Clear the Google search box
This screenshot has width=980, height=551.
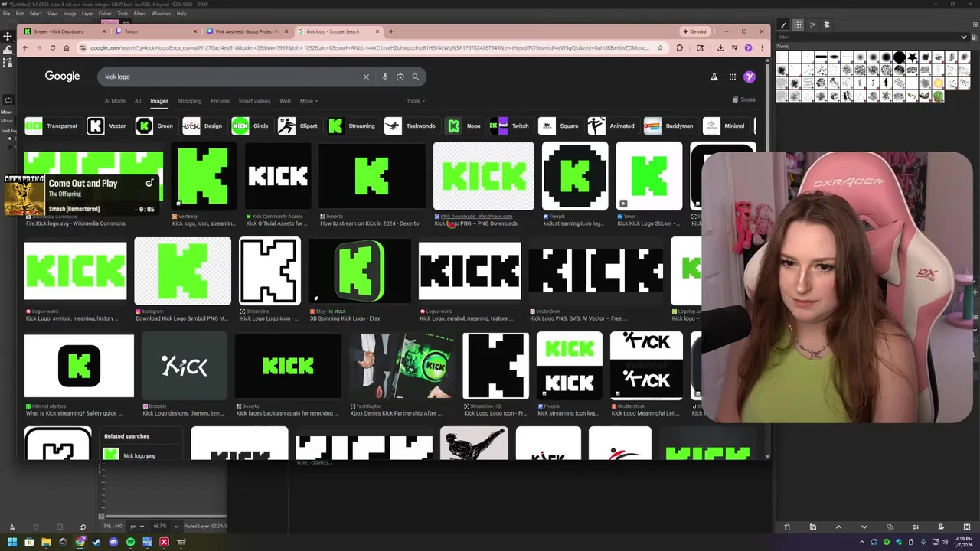(x=366, y=77)
